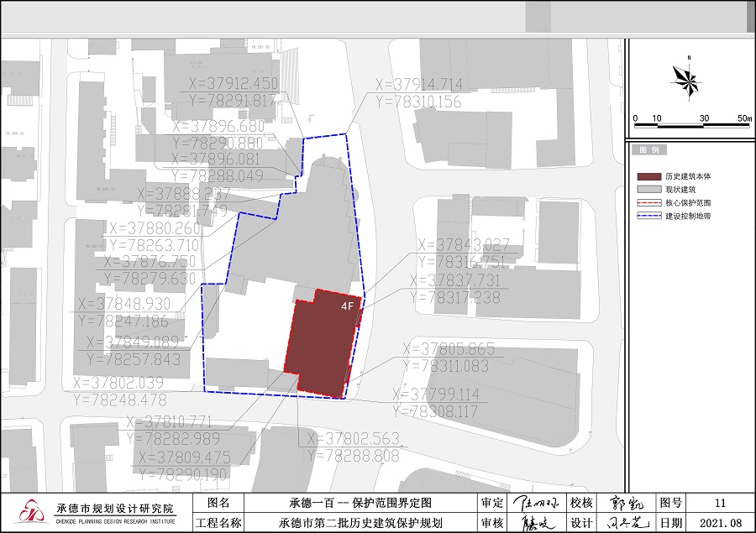Click the blue dashed control zone line sample
Image resolution: width=756 pixels, height=533 pixels.
tap(649, 217)
